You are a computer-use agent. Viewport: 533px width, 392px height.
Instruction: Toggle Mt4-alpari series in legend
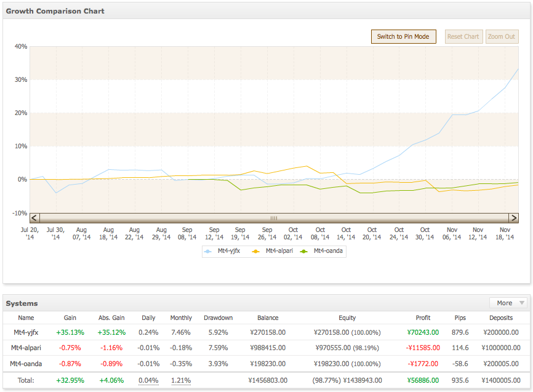coord(272,251)
